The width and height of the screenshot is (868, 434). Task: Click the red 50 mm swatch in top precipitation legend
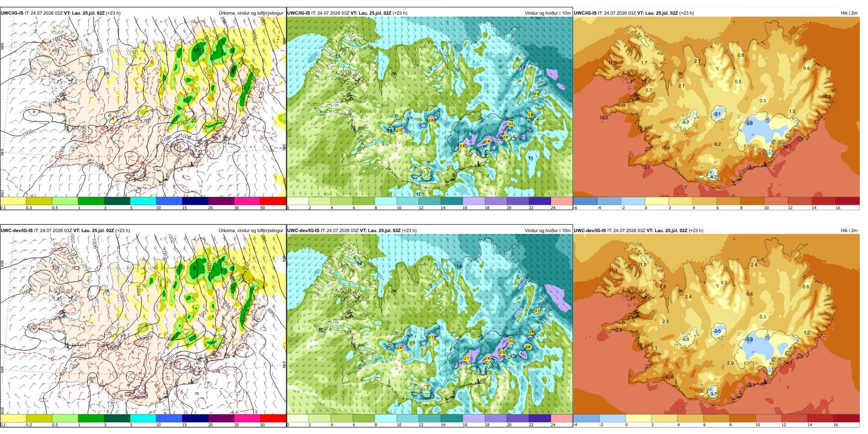click(x=273, y=201)
